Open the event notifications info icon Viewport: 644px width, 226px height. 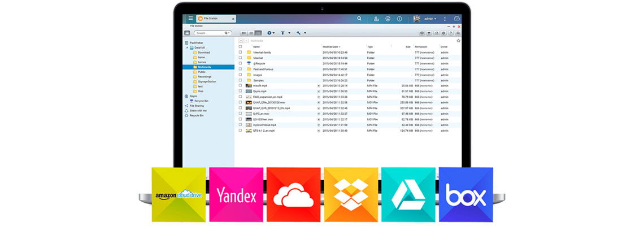[x=399, y=19]
